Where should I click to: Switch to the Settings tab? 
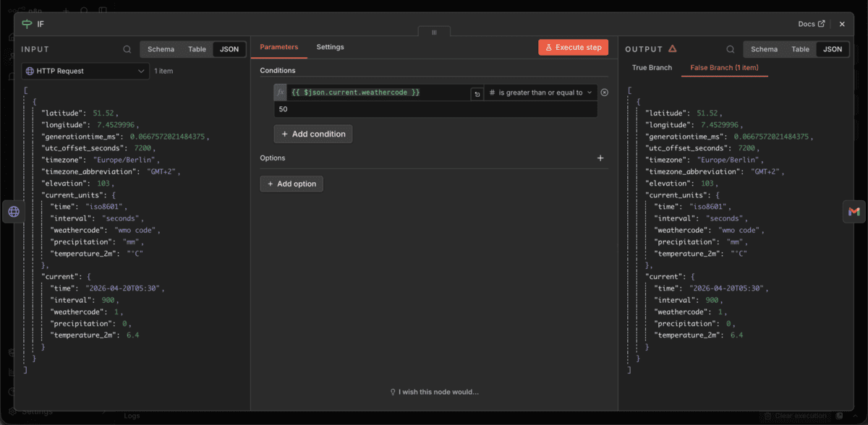[330, 47]
